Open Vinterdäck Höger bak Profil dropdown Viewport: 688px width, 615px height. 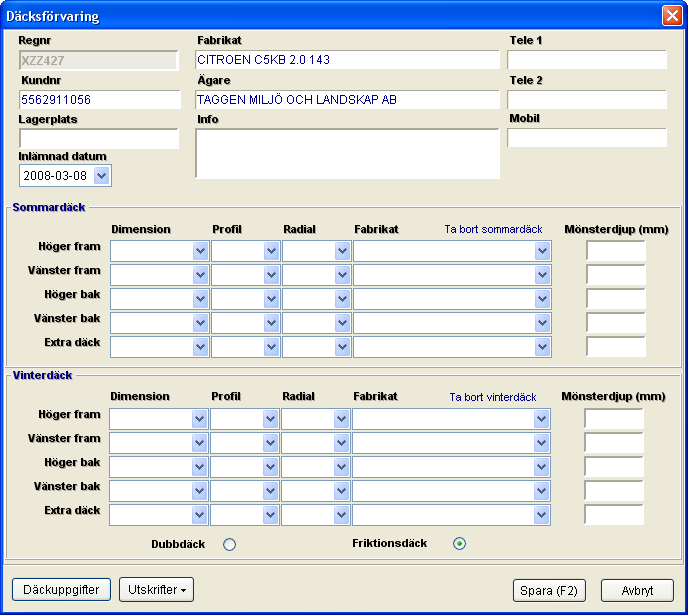(x=271, y=467)
